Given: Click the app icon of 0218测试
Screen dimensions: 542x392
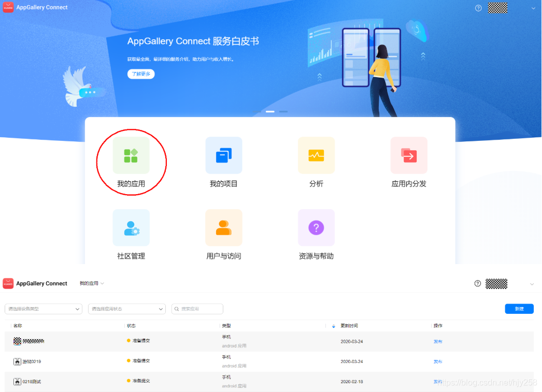Looking at the screenshot, I should click(17, 382).
